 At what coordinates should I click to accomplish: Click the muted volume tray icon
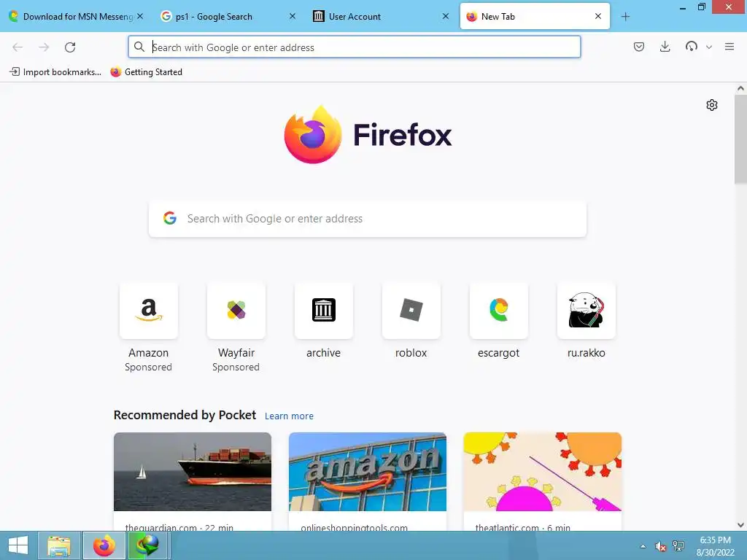click(660, 546)
